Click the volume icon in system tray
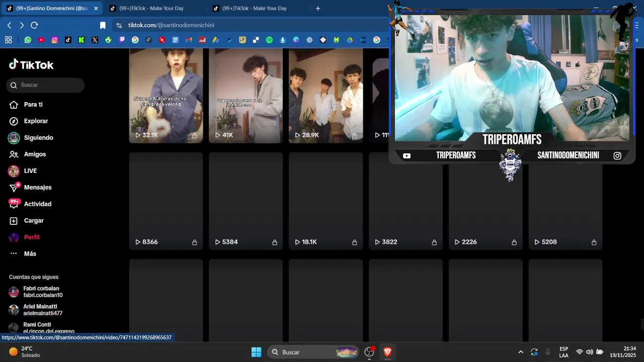This screenshot has width=644, height=362. (589, 352)
